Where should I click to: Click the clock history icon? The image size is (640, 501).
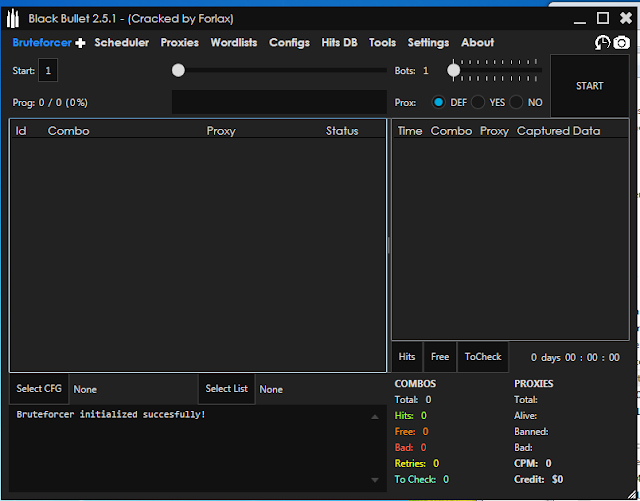tap(602, 43)
